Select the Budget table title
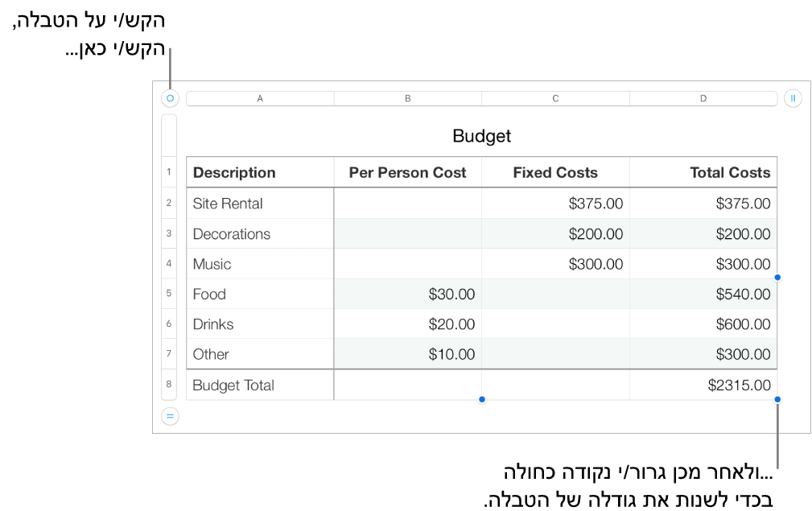The image size is (812, 511). pos(481,136)
